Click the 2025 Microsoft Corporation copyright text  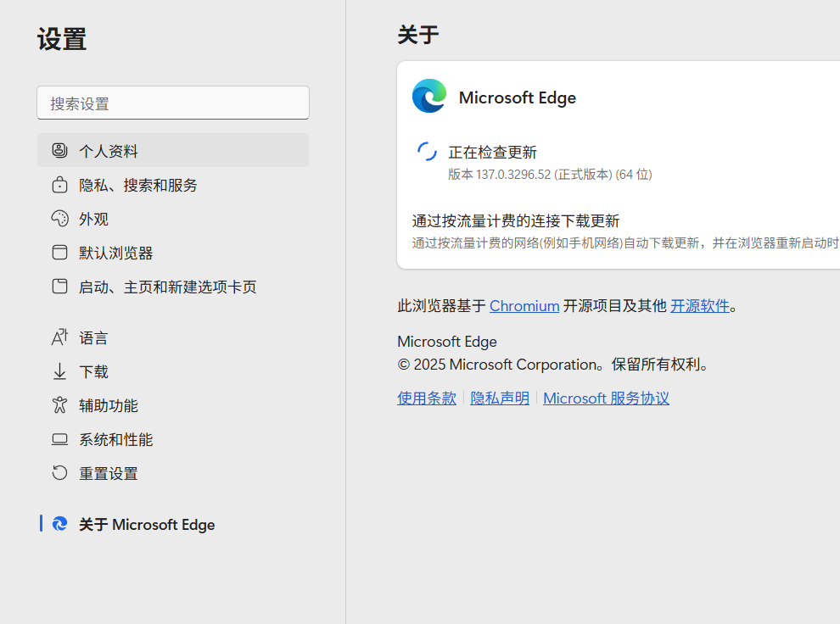[554, 365]
